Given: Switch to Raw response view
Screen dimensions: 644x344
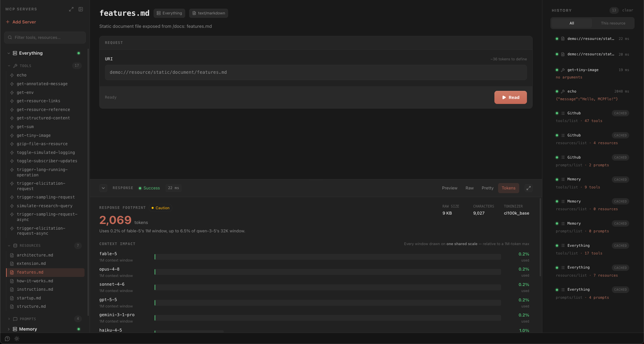Looking at the screenshot, I should [x=470, y=188].
